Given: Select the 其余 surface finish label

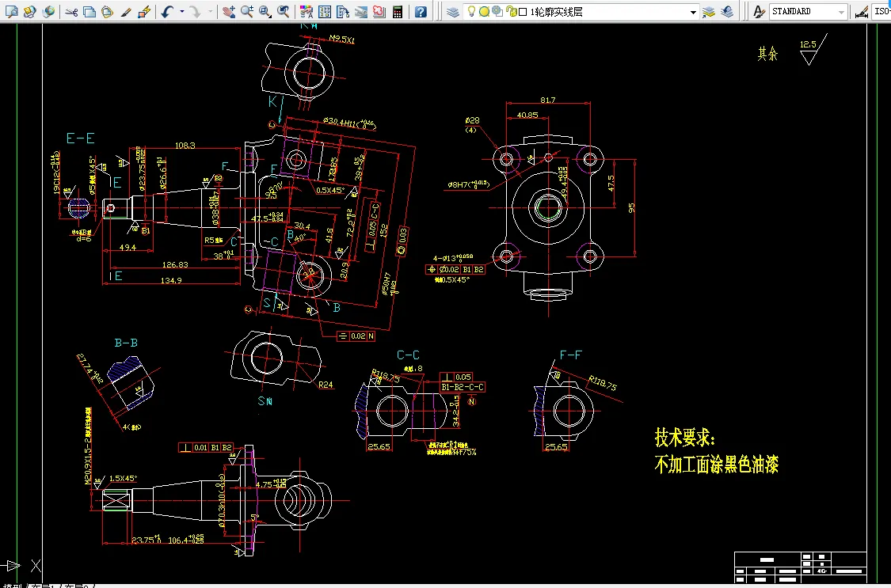Looking at the screenshot, I should tap(767, 54).
